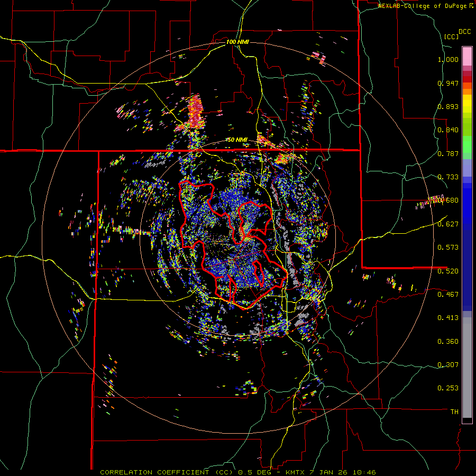Click the 50 NMI range ring label

click(237, 140)
